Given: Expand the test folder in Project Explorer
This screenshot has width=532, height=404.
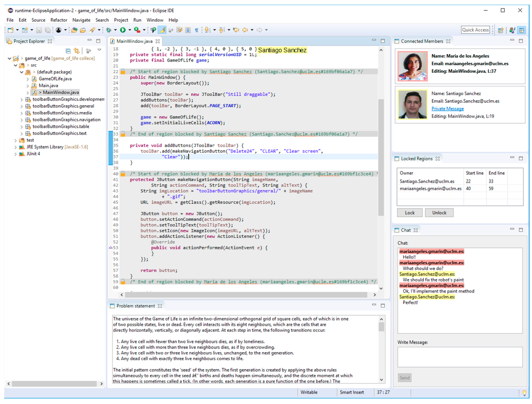Looking at the screenshot, I should (16, 140).
